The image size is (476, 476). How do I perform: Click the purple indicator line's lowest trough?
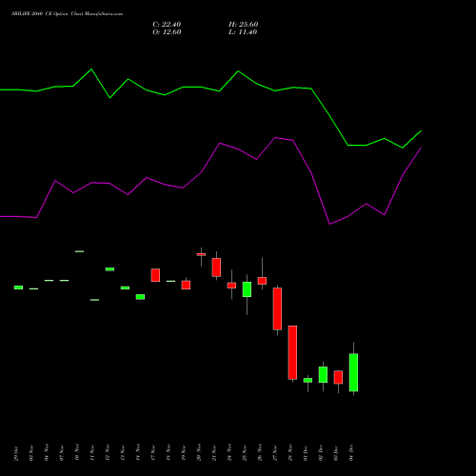click(x=329, y=224)
